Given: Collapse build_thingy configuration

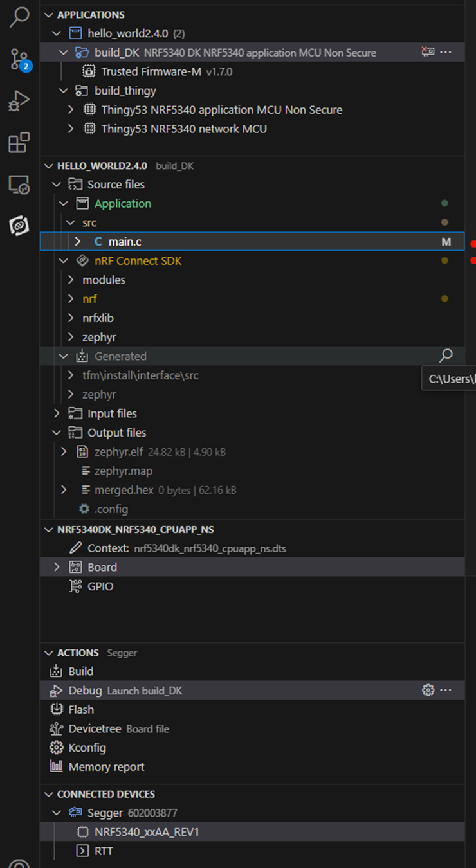Looking at the screenshot, I should tap(63, 91).
